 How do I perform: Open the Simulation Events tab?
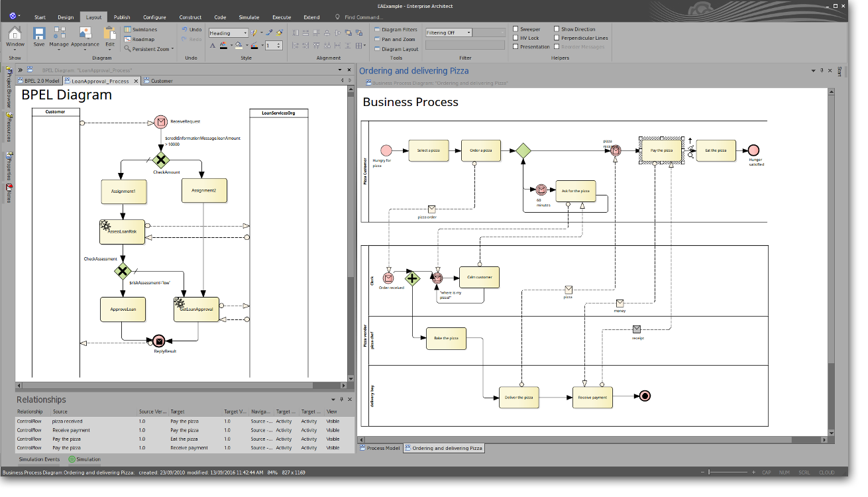(39, 459)
